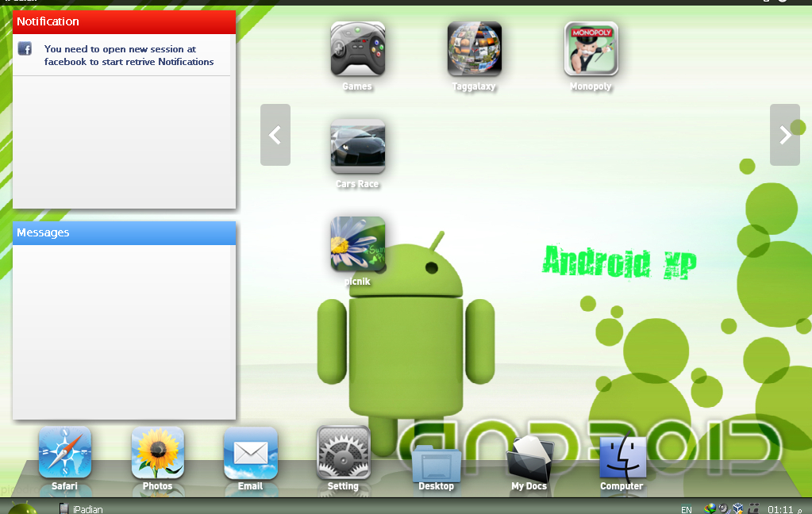
Task: Open the VirtualBox cube tray icon
Action: (738, 508)
